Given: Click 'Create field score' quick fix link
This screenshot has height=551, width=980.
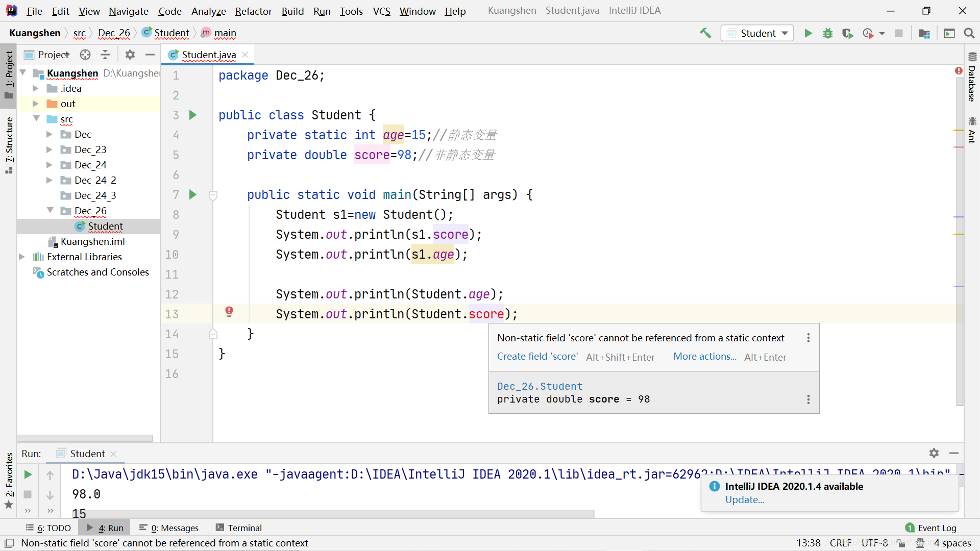Looking at the screenshot, I should (536, 357).
